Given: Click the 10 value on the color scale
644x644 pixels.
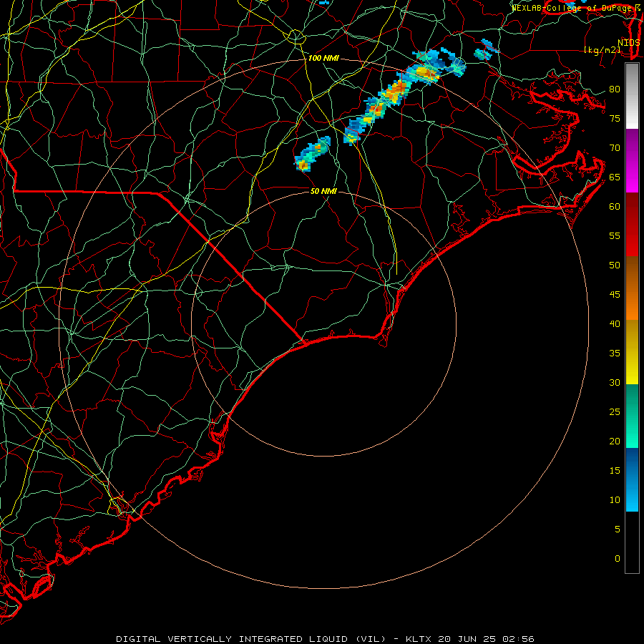Looking at the screenshot, I should (615, 500).
